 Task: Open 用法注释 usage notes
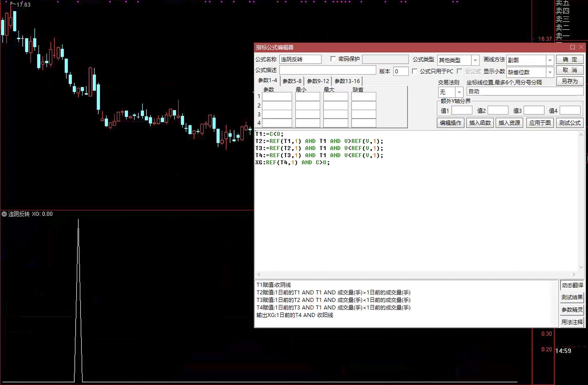tap(572, 322)
